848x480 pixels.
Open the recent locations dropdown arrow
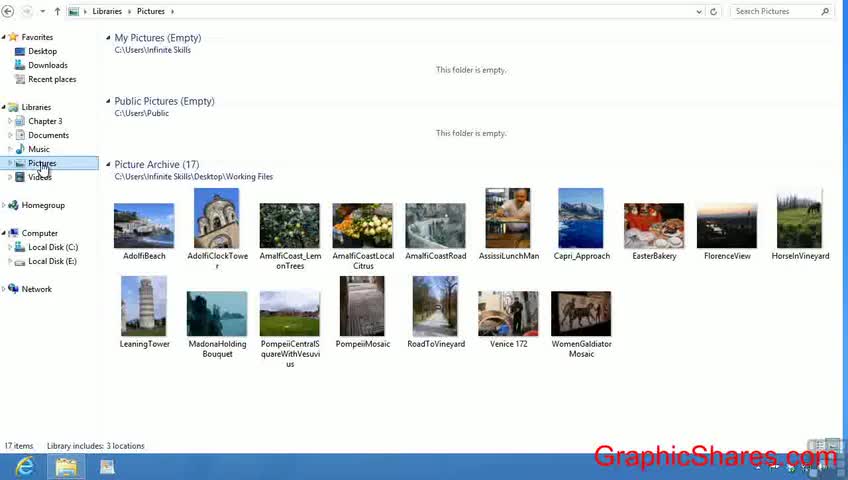tap(43, 11)
